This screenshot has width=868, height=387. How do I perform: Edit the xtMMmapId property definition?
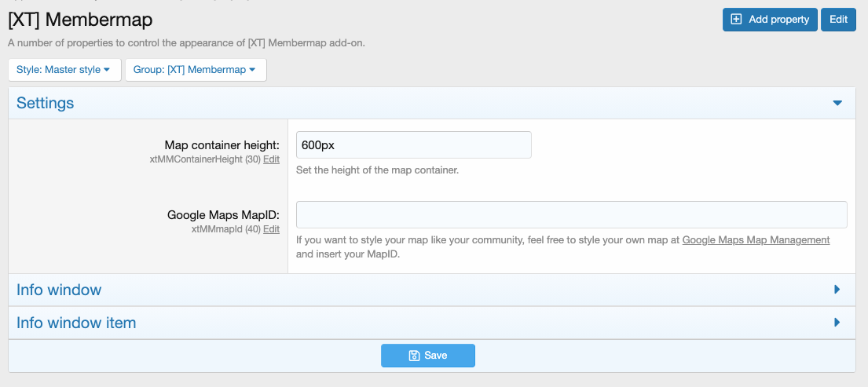[271, 229]
